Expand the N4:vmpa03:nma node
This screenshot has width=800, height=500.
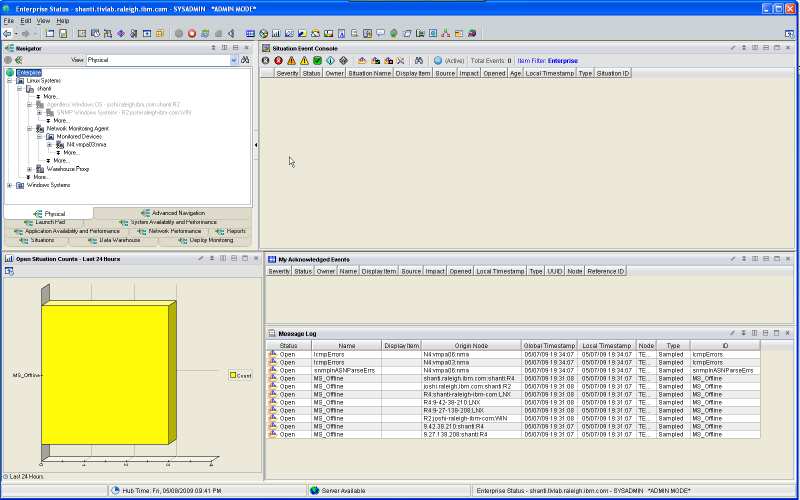(x=49, y=145)
